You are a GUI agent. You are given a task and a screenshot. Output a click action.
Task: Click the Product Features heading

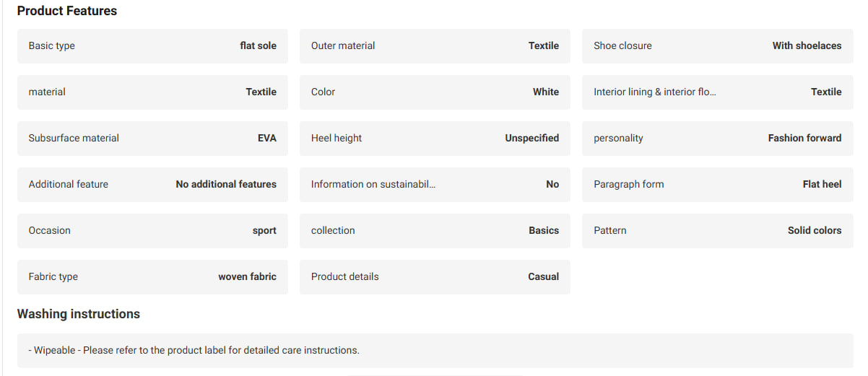point(67,11)
